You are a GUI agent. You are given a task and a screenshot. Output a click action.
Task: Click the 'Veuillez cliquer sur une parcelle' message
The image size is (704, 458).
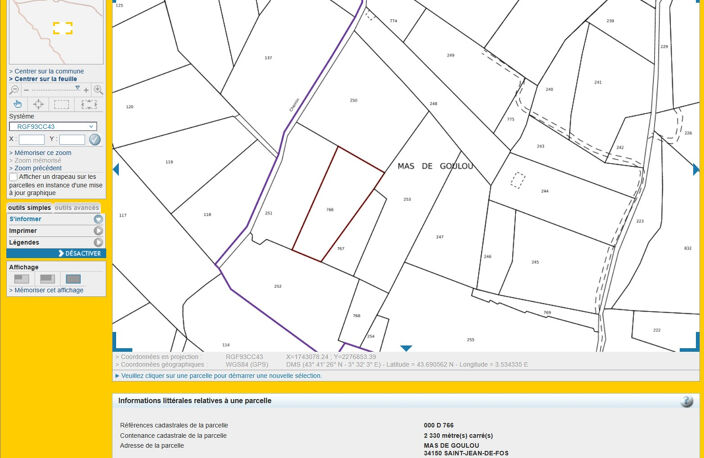pos(221,376)
